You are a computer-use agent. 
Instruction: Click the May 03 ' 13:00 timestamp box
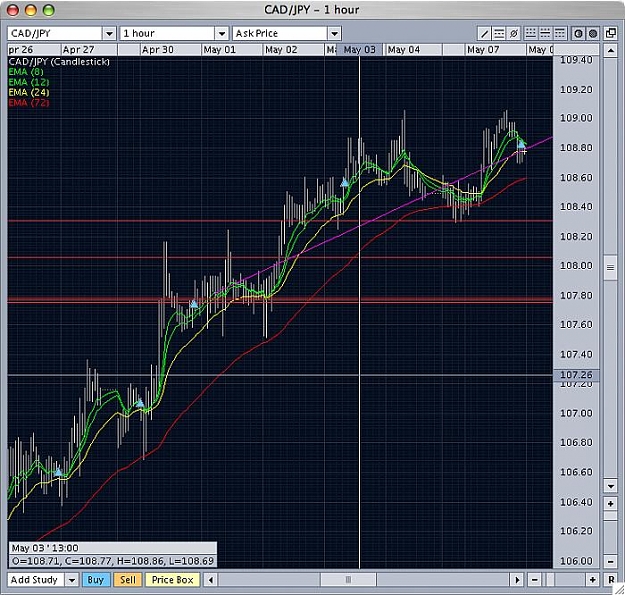click(x=112, y=548)
